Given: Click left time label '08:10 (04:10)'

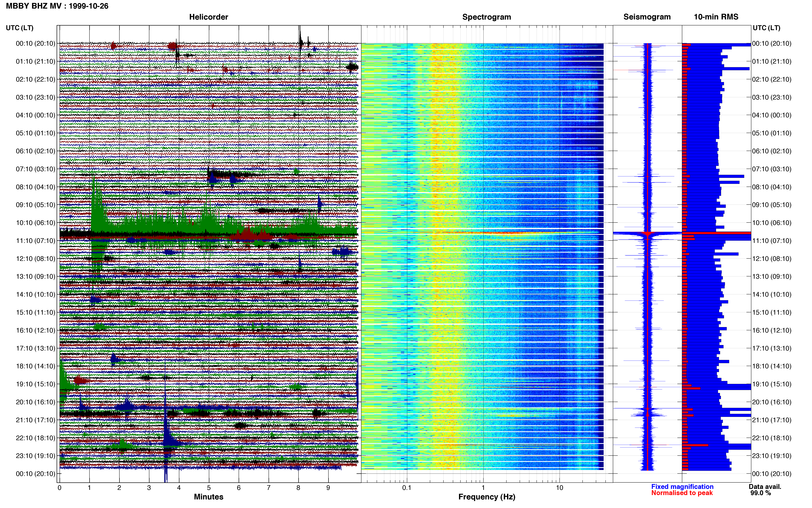Looking at the screenshot, I should pos(36,187).
